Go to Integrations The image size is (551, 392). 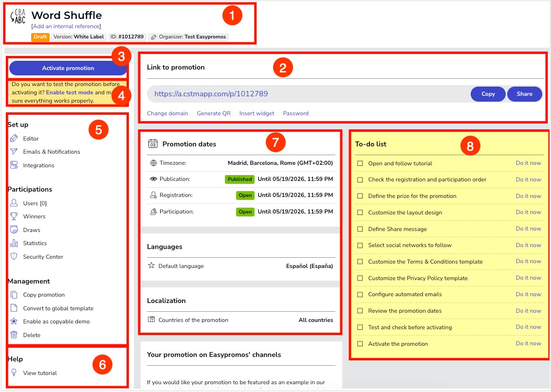coord(38,165)
